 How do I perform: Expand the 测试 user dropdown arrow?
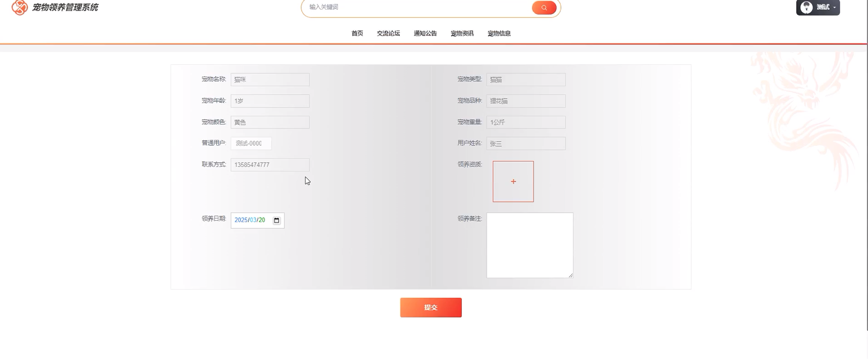point(835,7)
